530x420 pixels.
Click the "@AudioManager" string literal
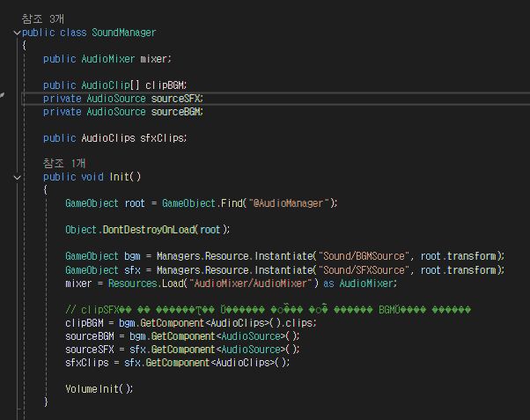pyautogui.click(x=289, y=203)
